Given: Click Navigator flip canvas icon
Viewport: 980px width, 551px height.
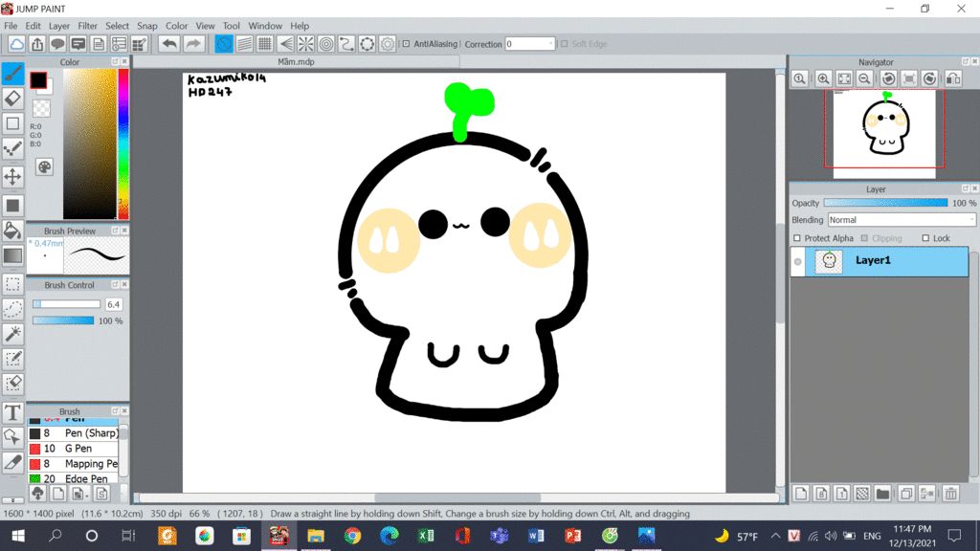Looking at the screenshot, I should [953, 78].
